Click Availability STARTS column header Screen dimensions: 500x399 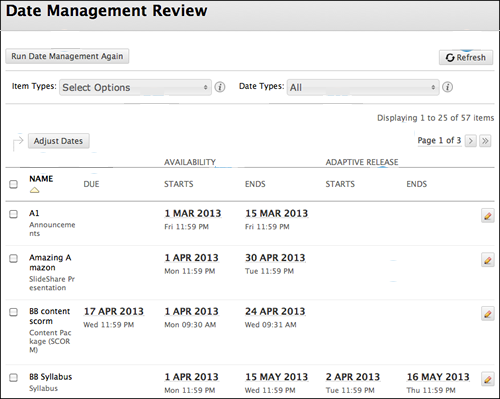tap(179, 184)
